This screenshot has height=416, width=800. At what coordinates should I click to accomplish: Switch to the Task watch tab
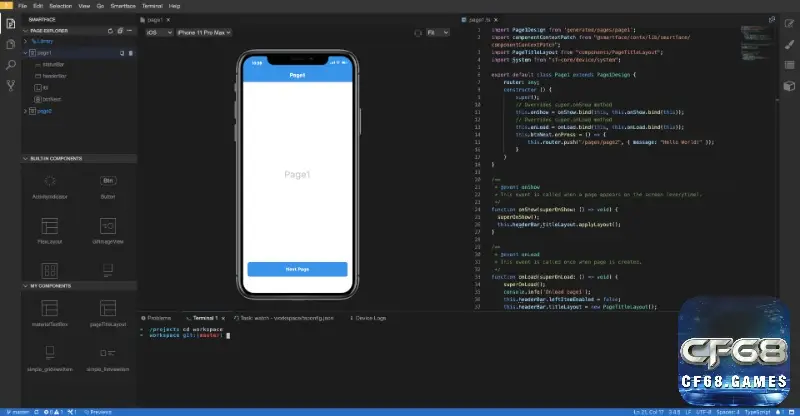point(284,318)
